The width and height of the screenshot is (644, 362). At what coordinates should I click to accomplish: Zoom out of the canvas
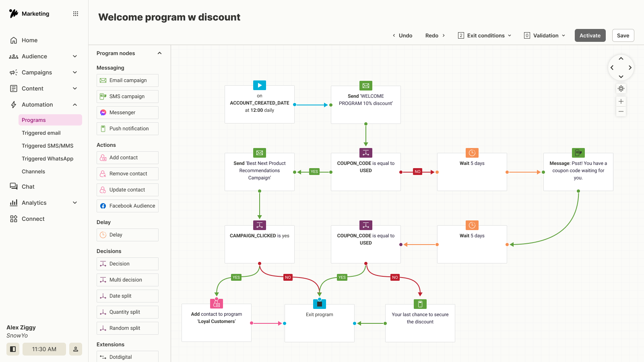click(x=621, y=111)
